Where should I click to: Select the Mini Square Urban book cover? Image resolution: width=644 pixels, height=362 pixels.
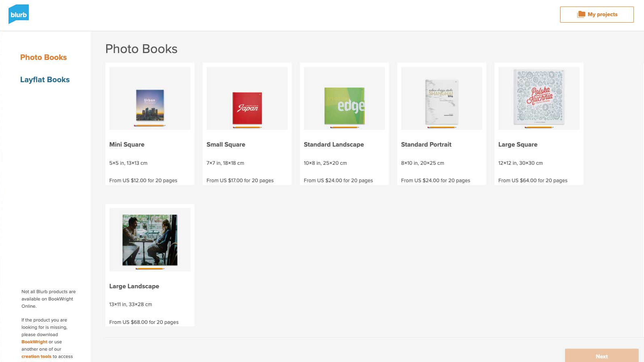(150, 105)
